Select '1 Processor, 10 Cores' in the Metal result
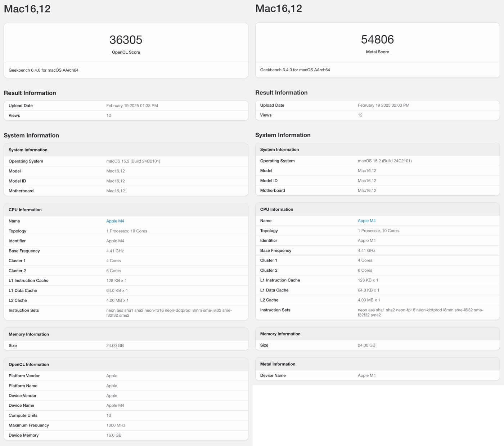The width and height of the screenshot is (504, 446). (x=378, y=231)
